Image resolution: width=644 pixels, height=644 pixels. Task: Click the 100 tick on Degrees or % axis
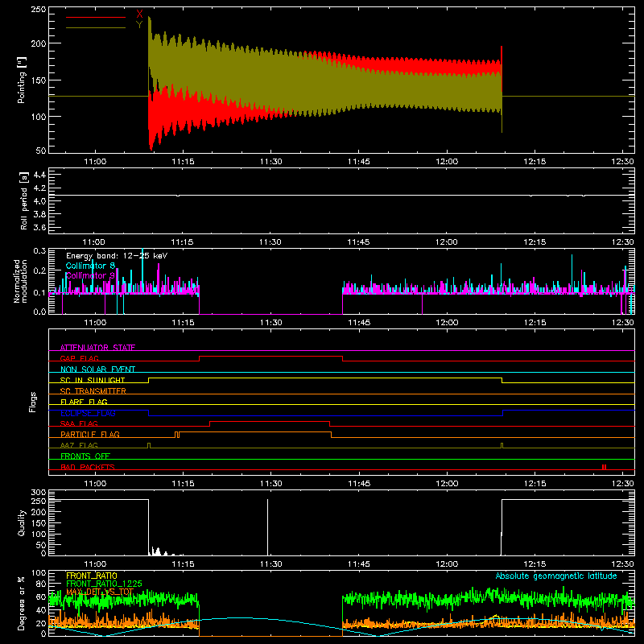coord(39,573)
